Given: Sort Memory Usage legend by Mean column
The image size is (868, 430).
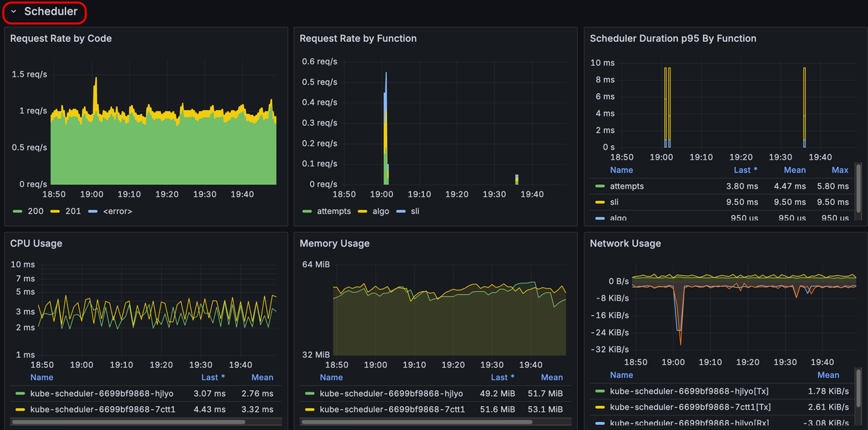Looking at the screenshot, I should 551,377.
